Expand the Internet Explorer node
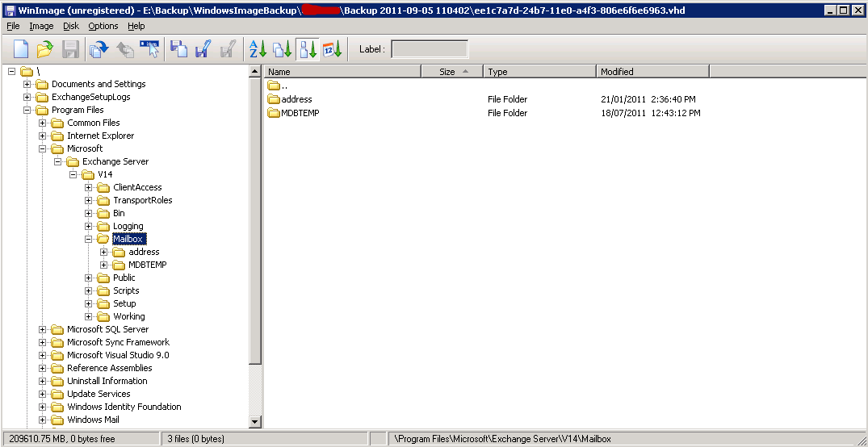This screenshot has height=447, width=868. pos(43,136)
